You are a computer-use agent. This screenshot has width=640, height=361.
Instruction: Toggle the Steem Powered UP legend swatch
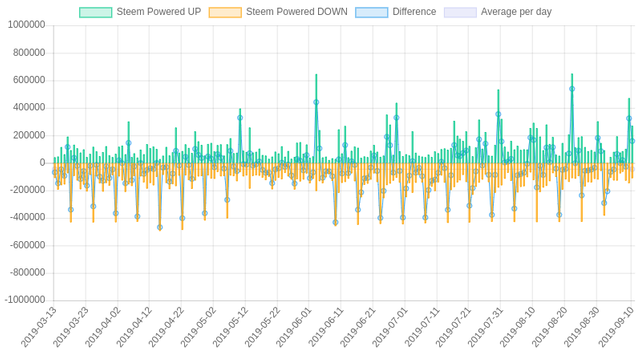96,12
